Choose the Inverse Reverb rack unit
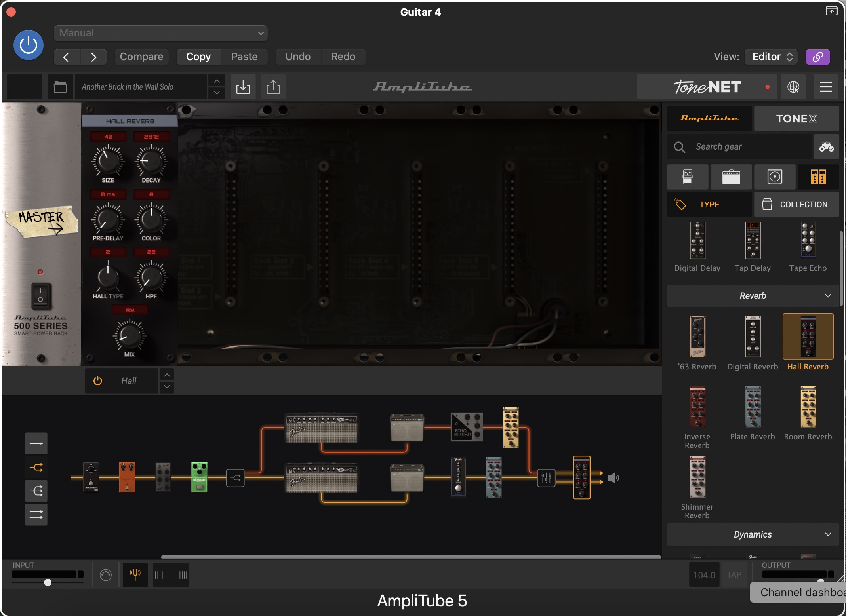 coord(697,417)
